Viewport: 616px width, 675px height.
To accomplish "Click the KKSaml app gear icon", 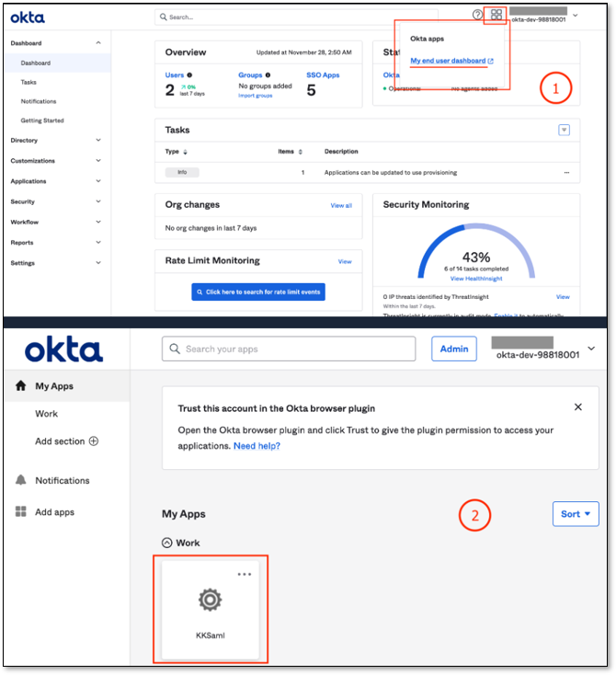I will point(210,600).
